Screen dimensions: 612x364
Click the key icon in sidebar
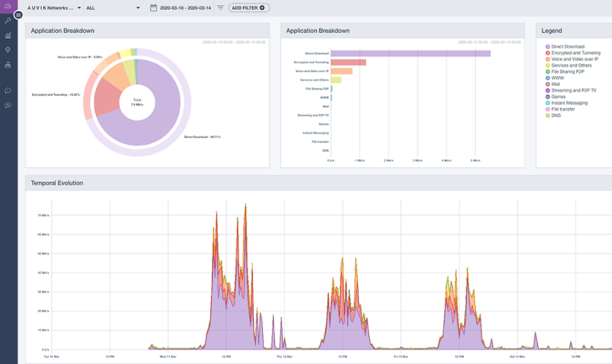tap(8, 21)
